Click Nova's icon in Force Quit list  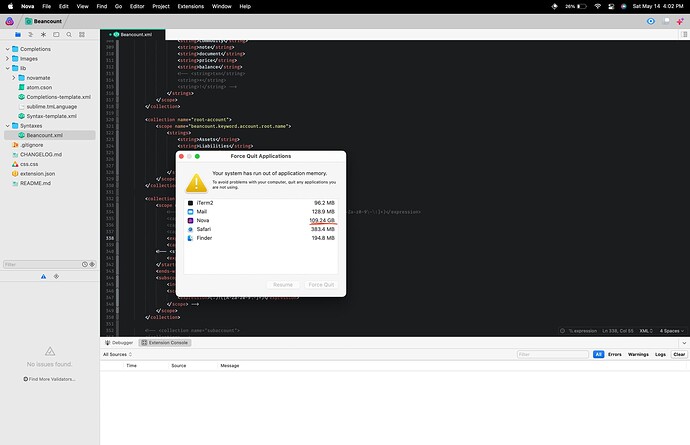click(x=191, y=221)
